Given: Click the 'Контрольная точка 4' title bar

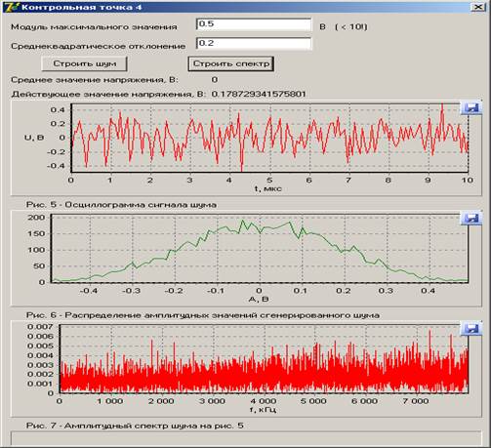Looking at the screenshot, I should click(241, 7).
